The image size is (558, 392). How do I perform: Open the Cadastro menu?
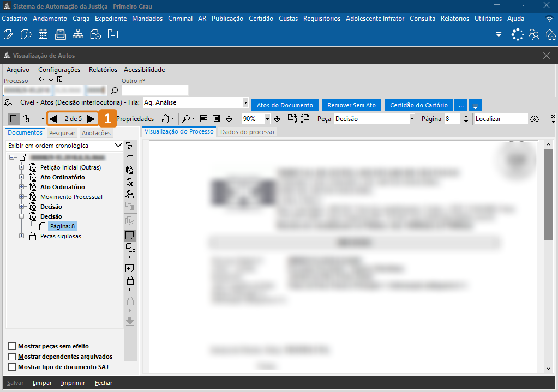[x=15, y=19]
